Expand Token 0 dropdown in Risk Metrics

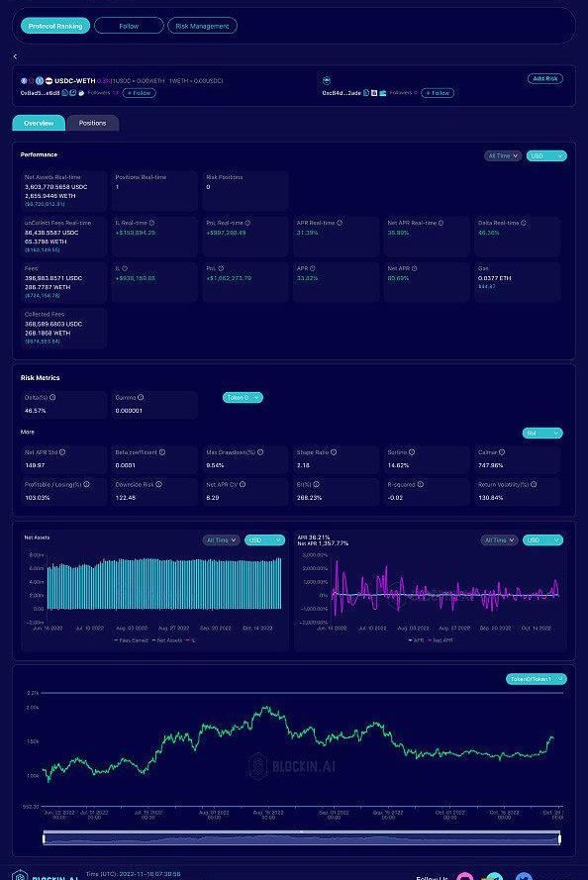243,397
